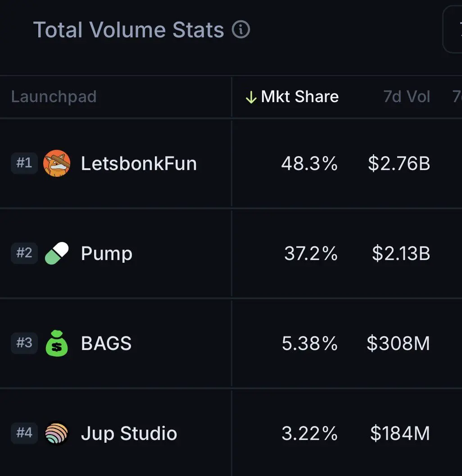Open the BAGS launchpad name

pos(106,343)
